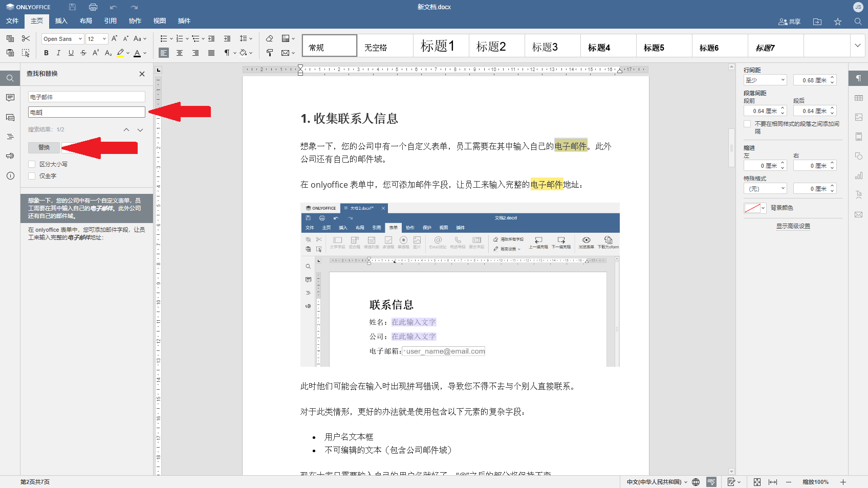Click the 显示高级设置 link
Viewport: 868px width, 488px height.
tap(793, 226)
